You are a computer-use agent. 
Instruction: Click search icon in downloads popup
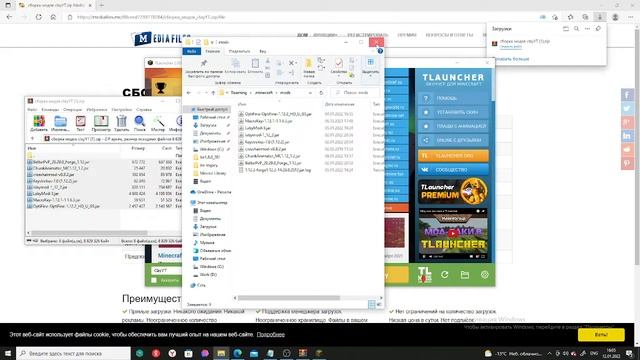[576, 29]
